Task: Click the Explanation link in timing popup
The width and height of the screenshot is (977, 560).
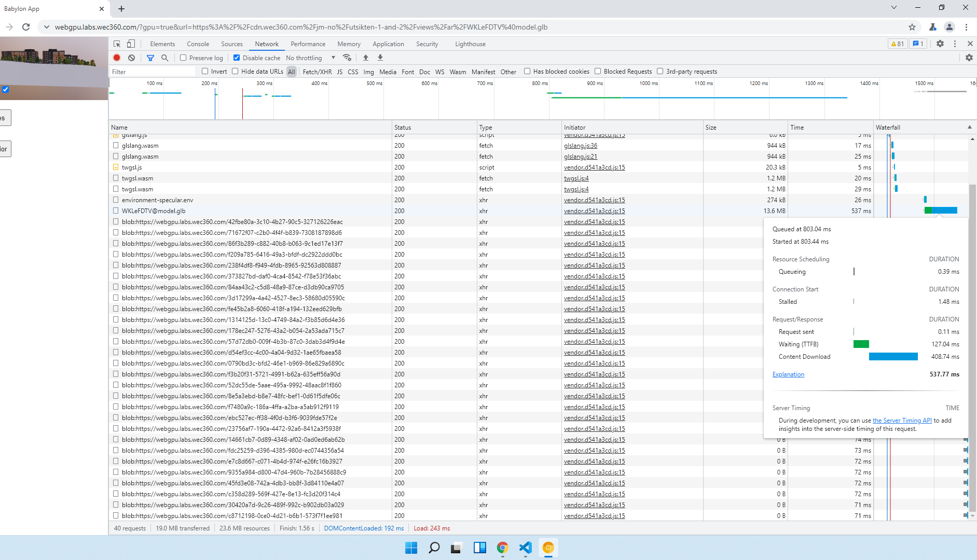Action: coord(788,374)
